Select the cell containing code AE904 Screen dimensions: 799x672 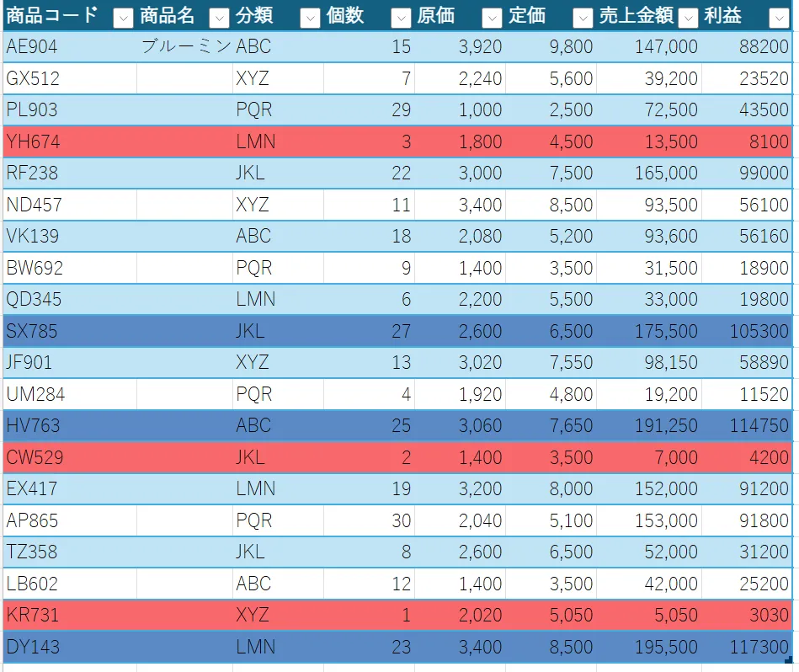[x=69, y=47]
